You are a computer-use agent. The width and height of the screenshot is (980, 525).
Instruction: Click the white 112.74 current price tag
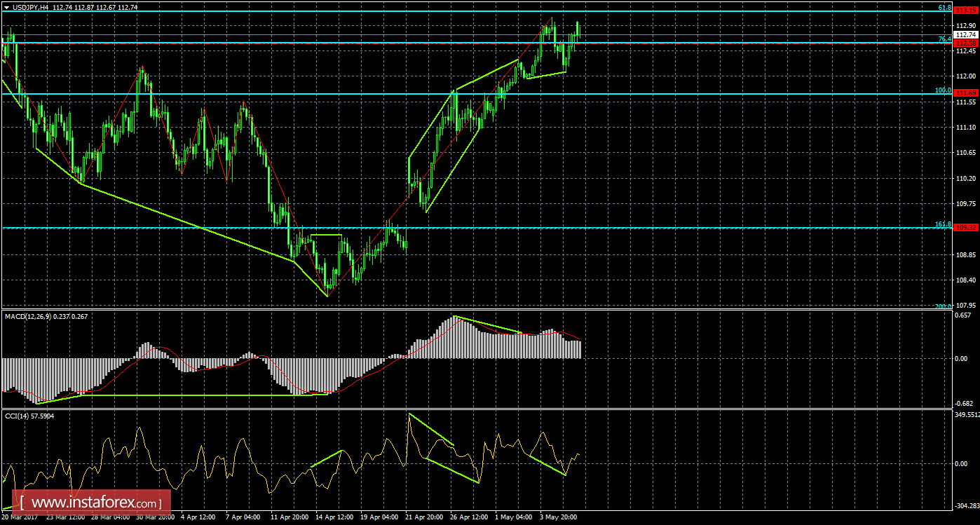pos(966,34)
